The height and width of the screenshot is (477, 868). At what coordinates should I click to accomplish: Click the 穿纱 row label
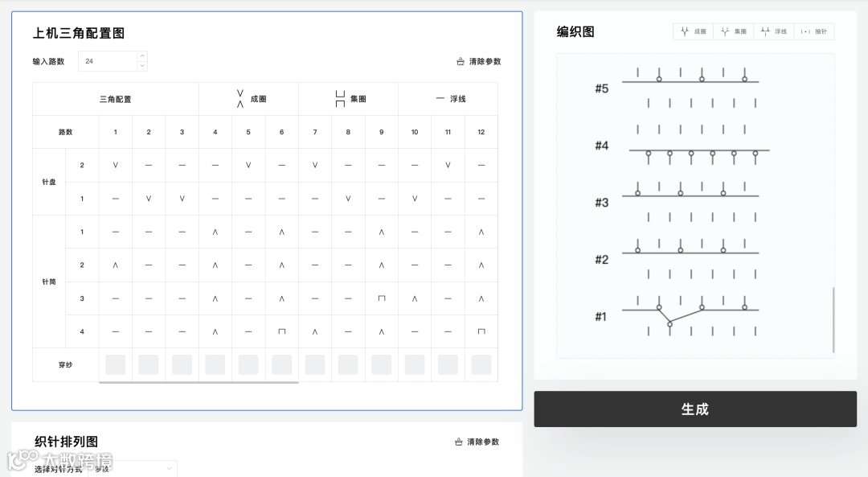click(x=65, y=364)
